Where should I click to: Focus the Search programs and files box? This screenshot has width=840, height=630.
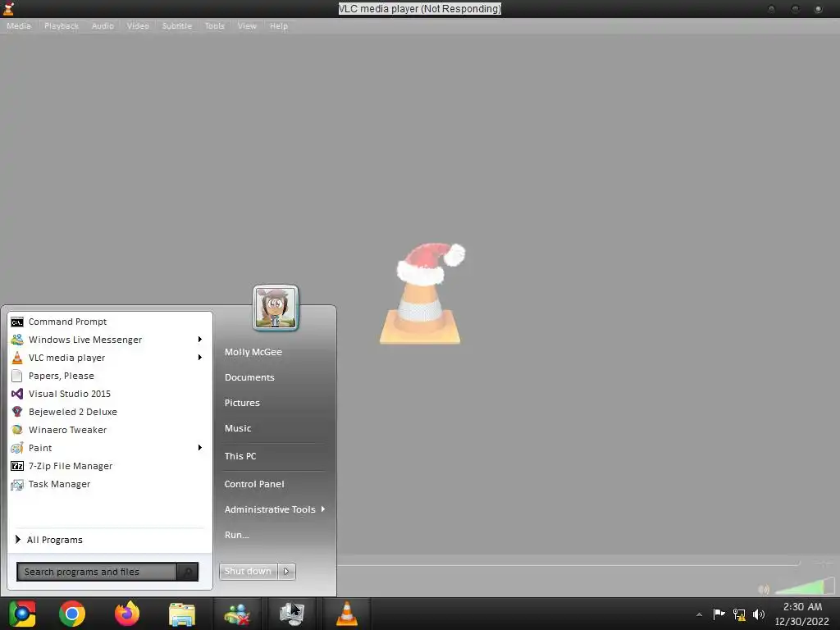(97, 572)
